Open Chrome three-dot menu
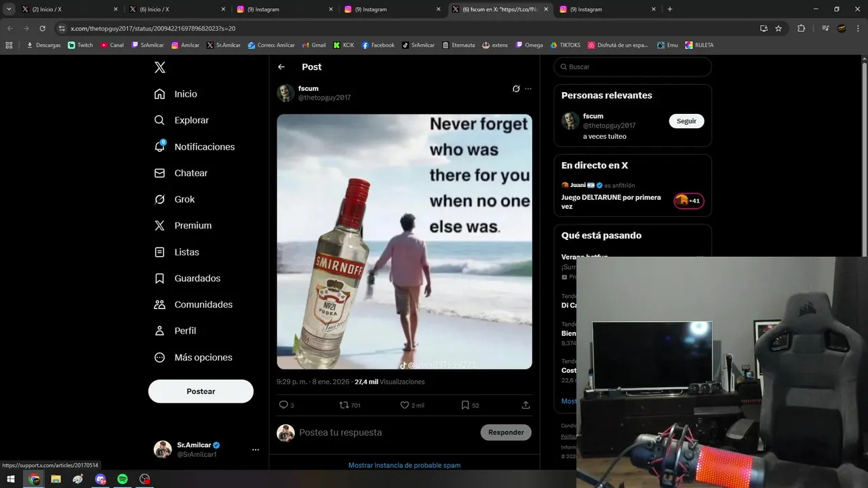868x488 pixels. (x=859, y=28)
